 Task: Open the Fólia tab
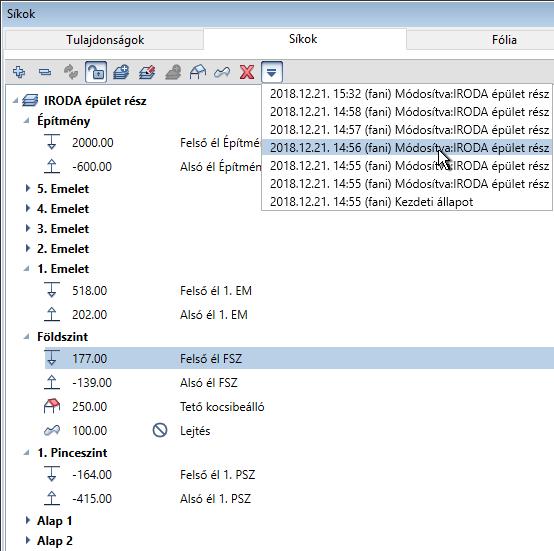click(x=504, y=40)
